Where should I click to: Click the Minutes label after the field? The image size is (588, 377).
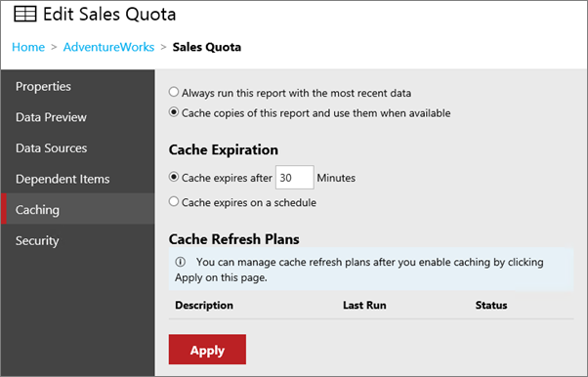coord(336,178)
